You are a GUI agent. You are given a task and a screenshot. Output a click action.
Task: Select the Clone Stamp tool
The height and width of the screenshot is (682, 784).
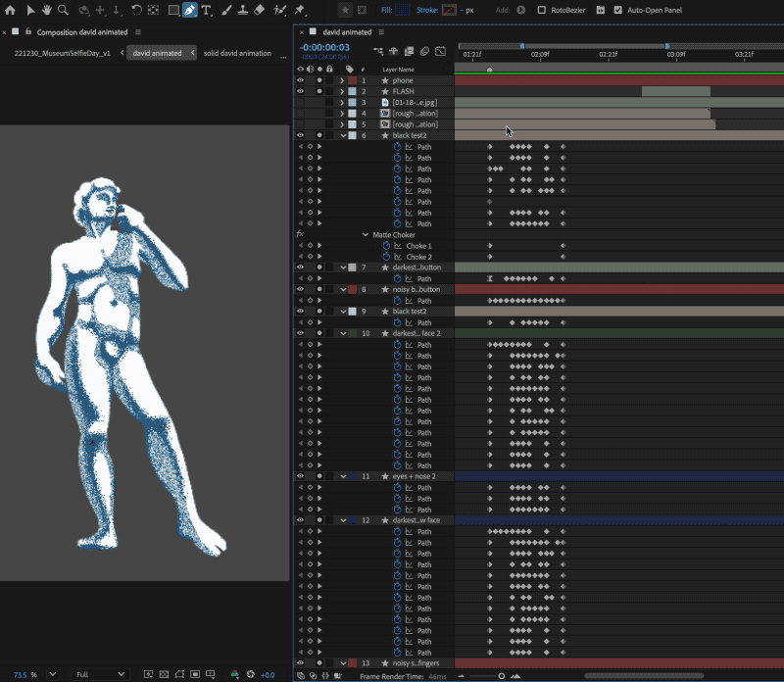[242, 10]
